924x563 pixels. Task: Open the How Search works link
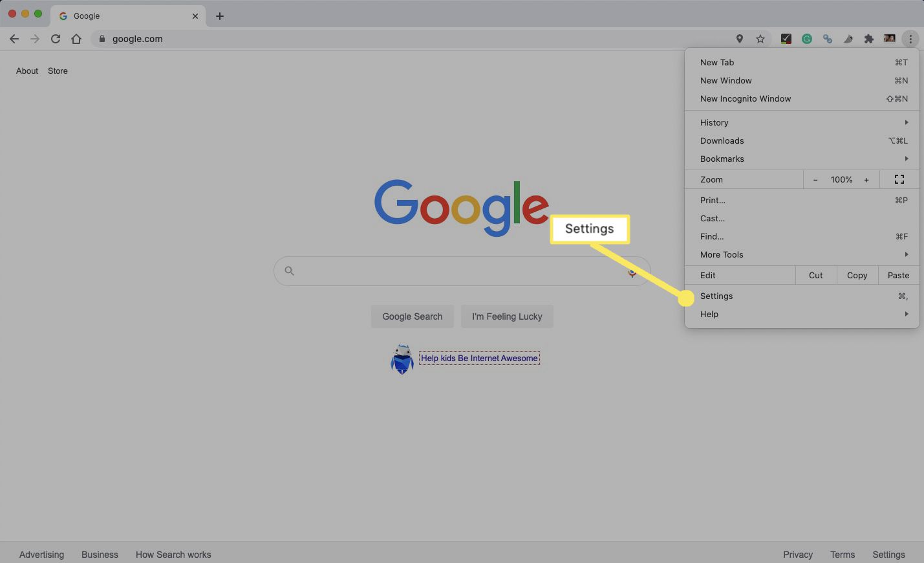(x=173, y=555)
